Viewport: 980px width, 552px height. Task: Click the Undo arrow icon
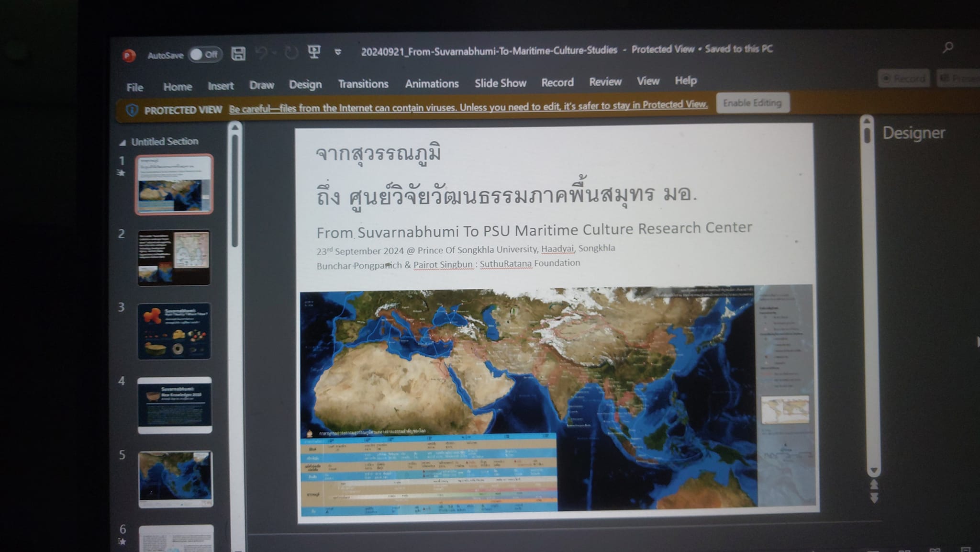(261, 53)
